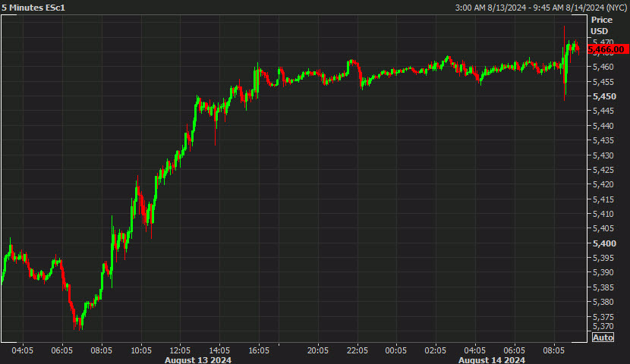This screenshot has height=364, width=630.
Task: Click the 5,385 price axis value
Action: tap(603, 287)
